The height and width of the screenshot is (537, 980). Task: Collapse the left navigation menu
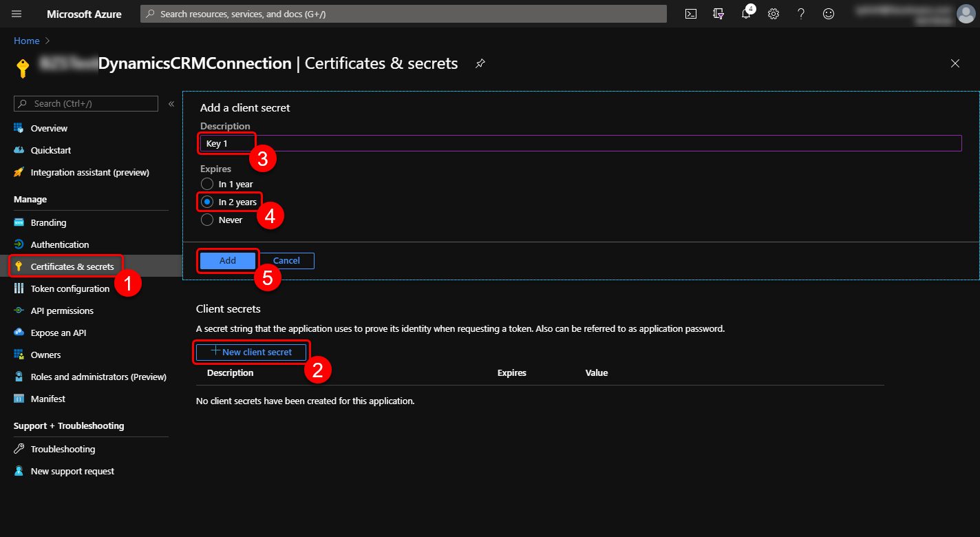point(171,104)
